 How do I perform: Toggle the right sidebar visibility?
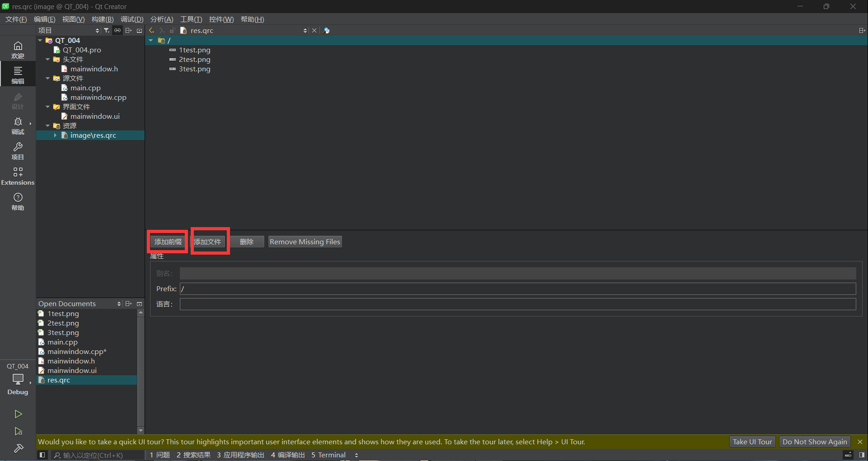[x=862, y=455]
